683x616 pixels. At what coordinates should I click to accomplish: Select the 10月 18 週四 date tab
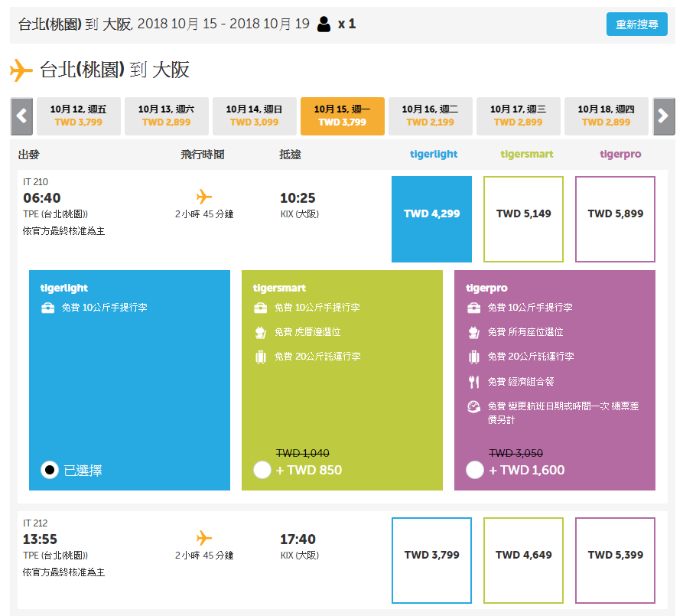pyautogui.click(x=607, y=116)
